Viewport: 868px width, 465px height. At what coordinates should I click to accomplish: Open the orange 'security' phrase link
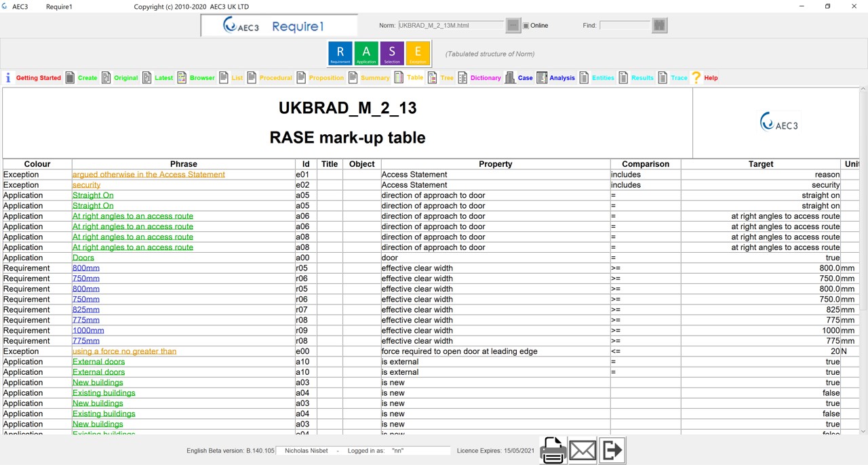click(x=86, y=185)
